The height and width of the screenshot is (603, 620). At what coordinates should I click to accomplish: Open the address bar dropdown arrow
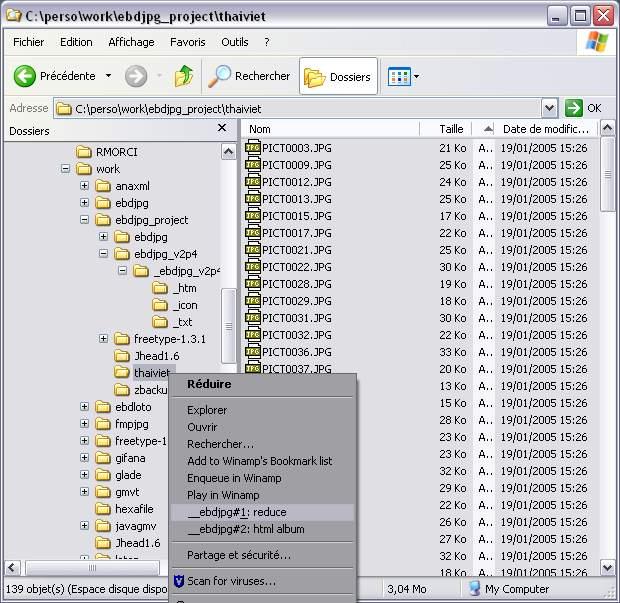pos(550,108)
